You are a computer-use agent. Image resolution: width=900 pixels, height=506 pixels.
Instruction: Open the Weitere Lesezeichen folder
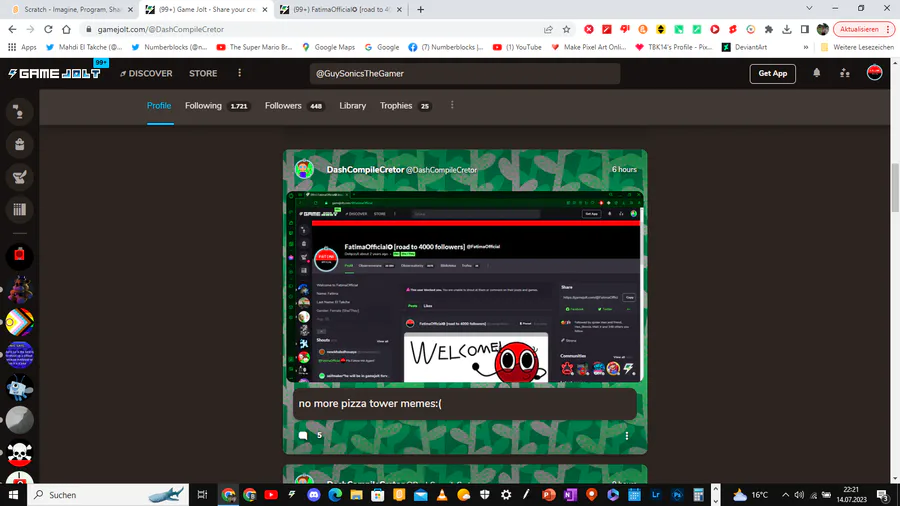point(857,47)
